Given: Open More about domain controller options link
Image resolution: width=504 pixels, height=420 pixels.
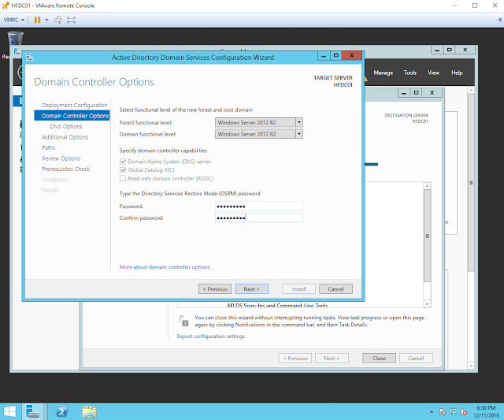Looking at the screenshot, I should (165, 267).
